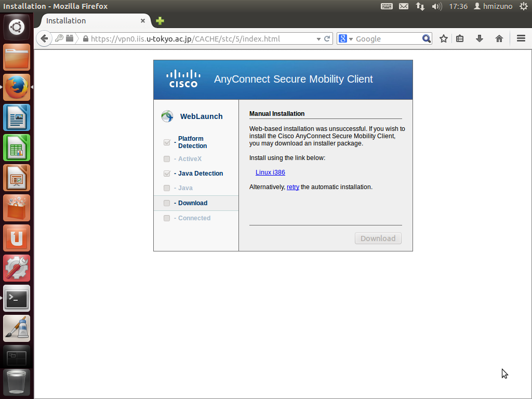Open the Downloads arrow panel
532x399 pixels.
tap(479, 38)
